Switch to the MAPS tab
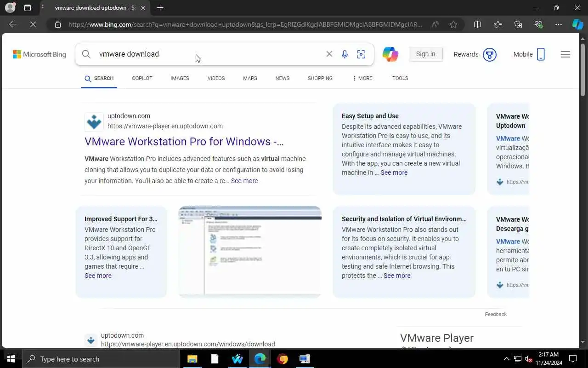The width and height of the screenshot is (588, 368). coord(250,78)
